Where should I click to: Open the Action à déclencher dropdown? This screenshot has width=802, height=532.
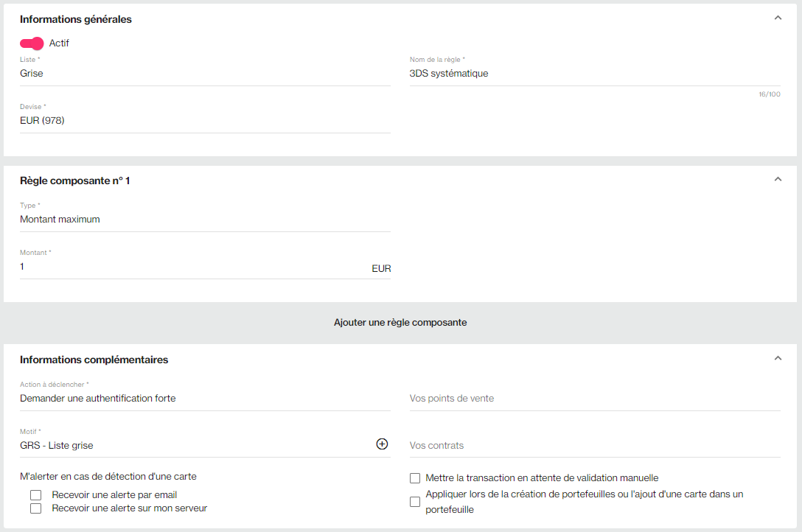click(205, 399)
